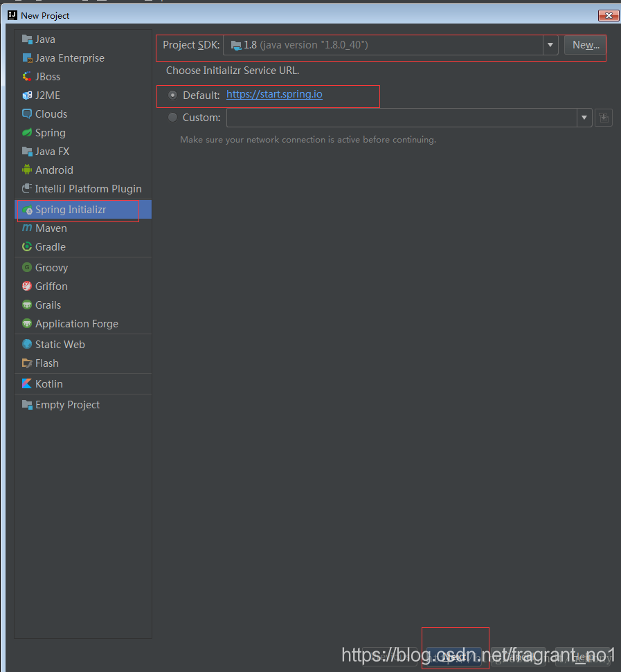Select the J2ME icon in list
The width and height of the screenshot is (621, 672).
(x=27, y=95)
